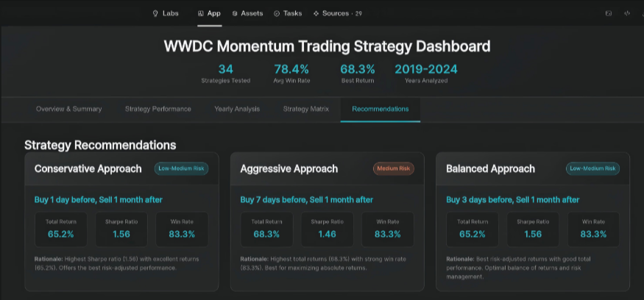
Task: Click the App grid icon
Action: click(x=201, y=13)
